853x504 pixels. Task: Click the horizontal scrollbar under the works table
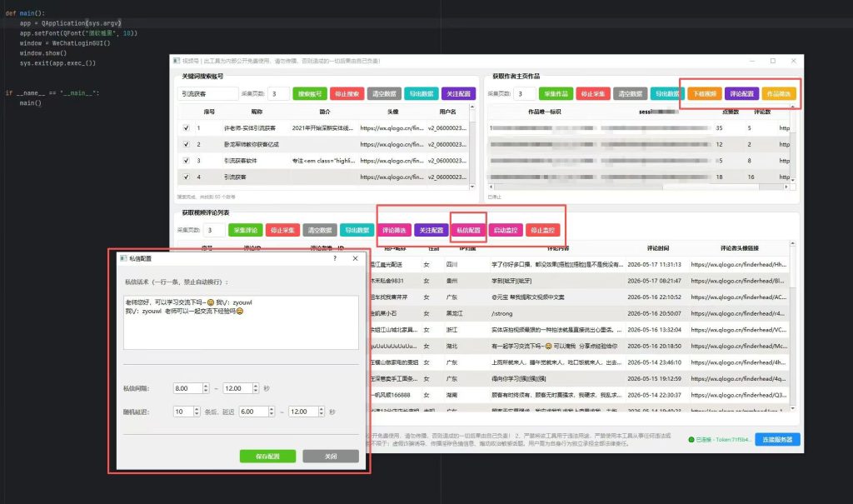tap(639, 187)
